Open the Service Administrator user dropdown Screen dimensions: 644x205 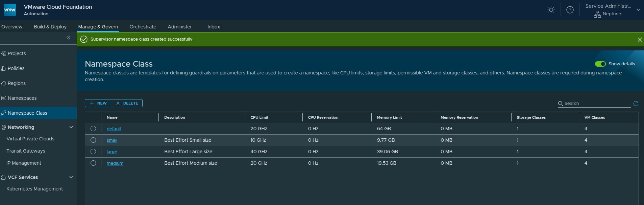[638, 10]
